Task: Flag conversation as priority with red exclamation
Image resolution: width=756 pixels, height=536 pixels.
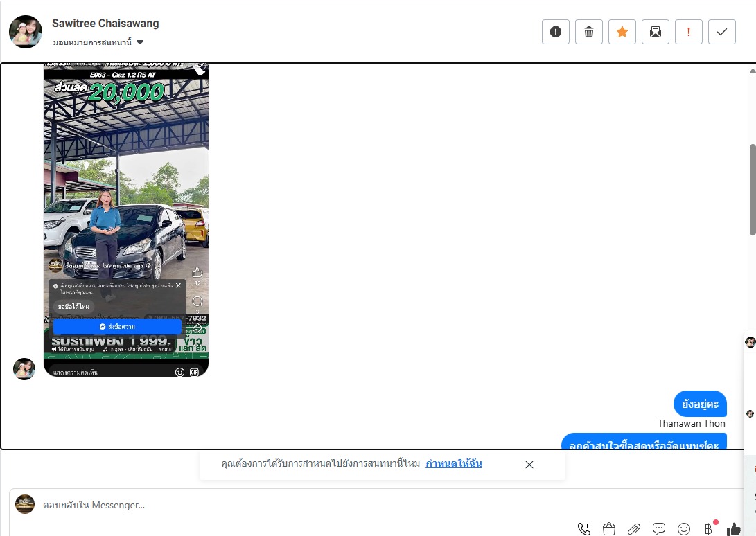Action: click(x=688, y=32)
